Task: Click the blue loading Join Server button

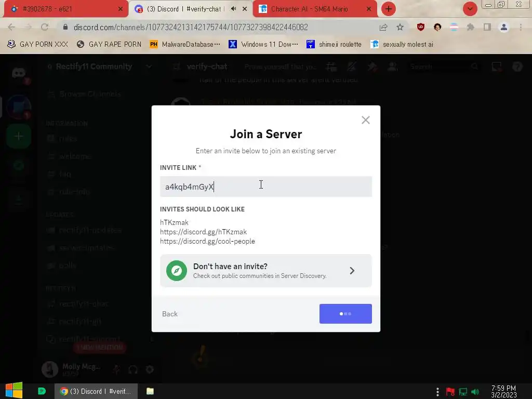Action: (345, 314)
